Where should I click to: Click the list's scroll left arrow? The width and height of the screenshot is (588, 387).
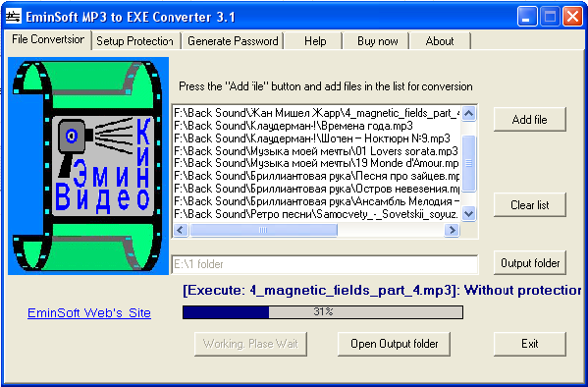[x=181, y=230]
